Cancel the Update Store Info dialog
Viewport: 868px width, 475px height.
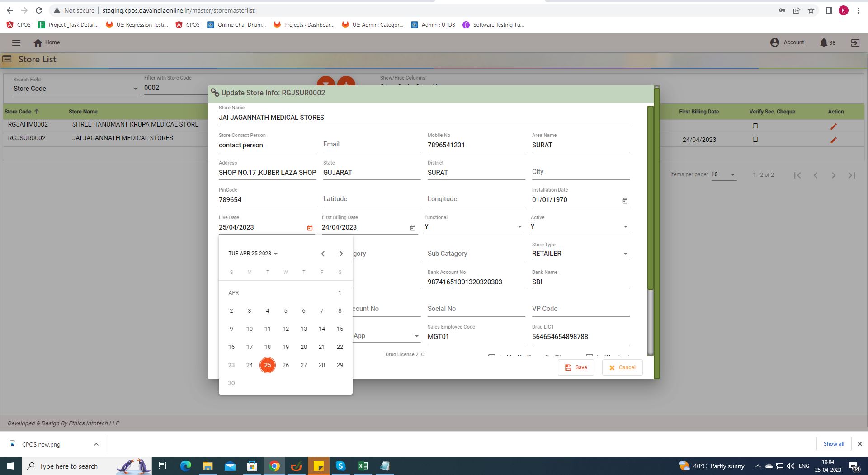click(622, 367)
